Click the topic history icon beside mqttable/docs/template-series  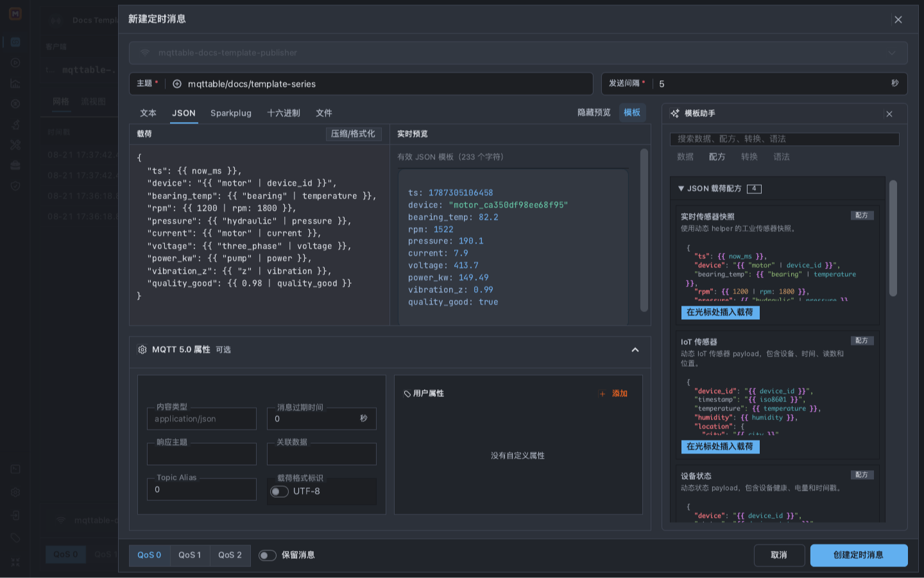(177, 84)
